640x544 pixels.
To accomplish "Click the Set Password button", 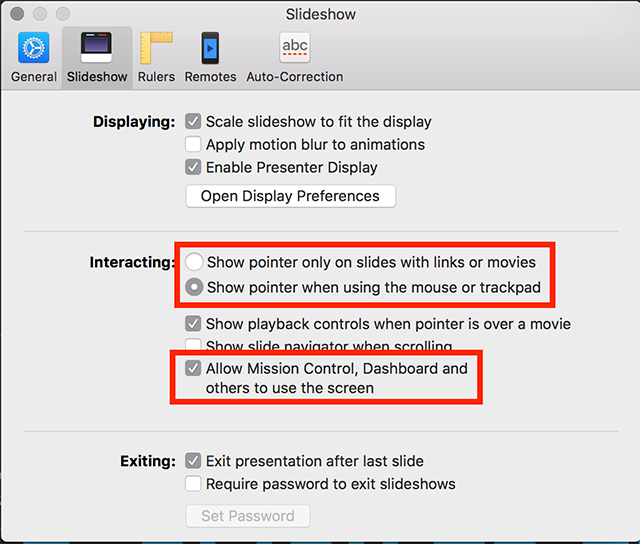I will tap(248, 516).
